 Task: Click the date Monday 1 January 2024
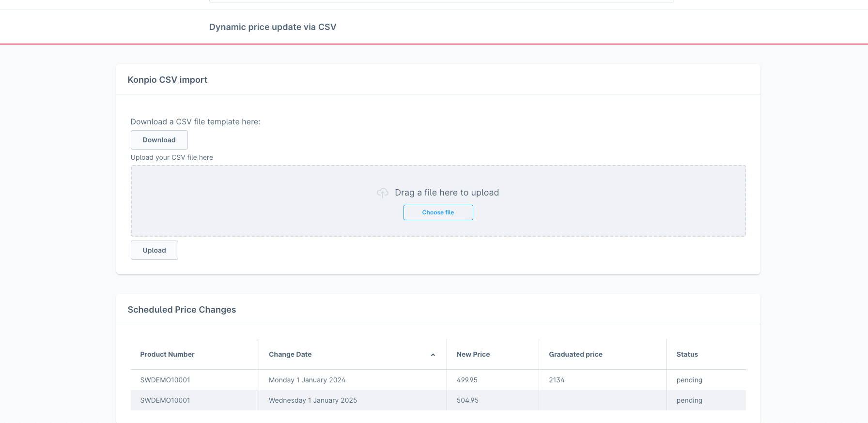click(307, 380)
